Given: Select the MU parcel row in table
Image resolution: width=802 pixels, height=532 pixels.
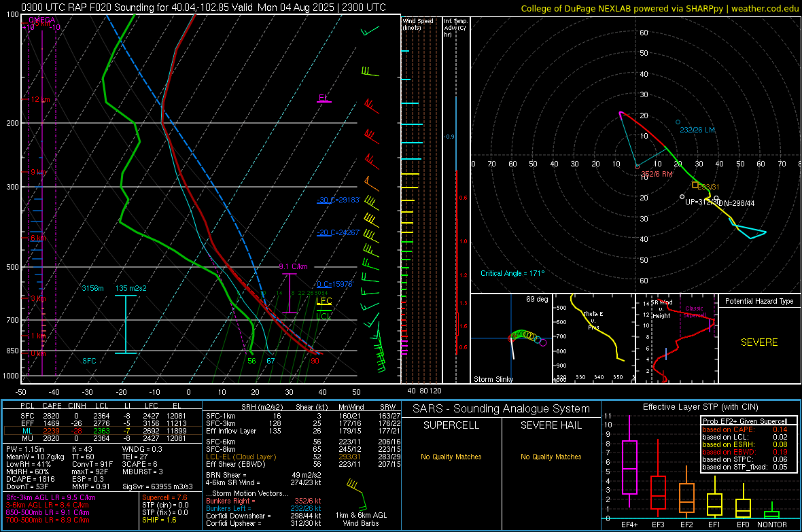Looking at the screenshot, I should (102, 438).
